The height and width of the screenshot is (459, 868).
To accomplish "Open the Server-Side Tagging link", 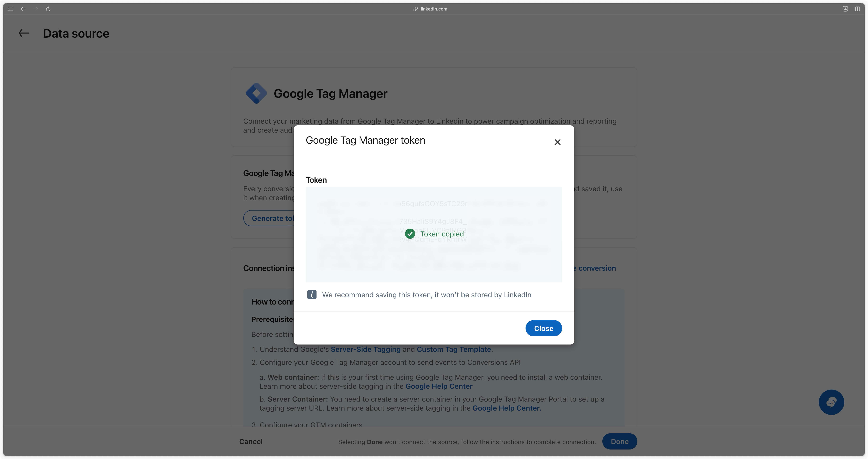I will [366, 349].
